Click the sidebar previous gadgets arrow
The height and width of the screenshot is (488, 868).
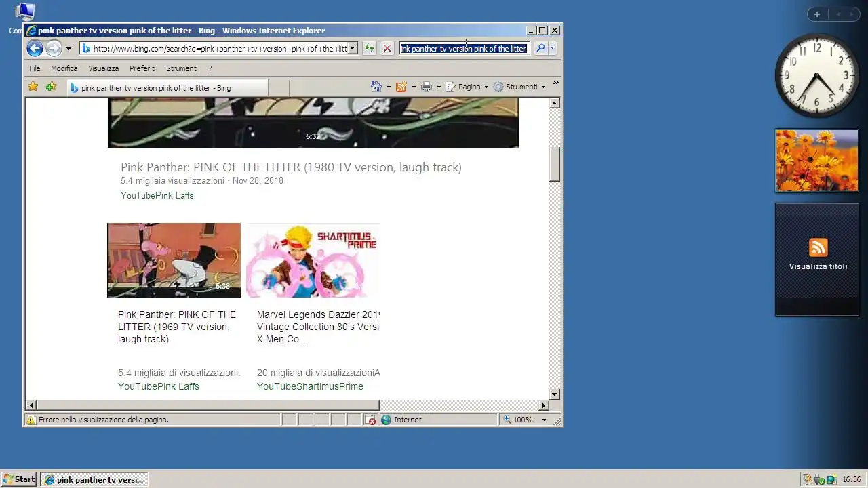coord(838,14)
